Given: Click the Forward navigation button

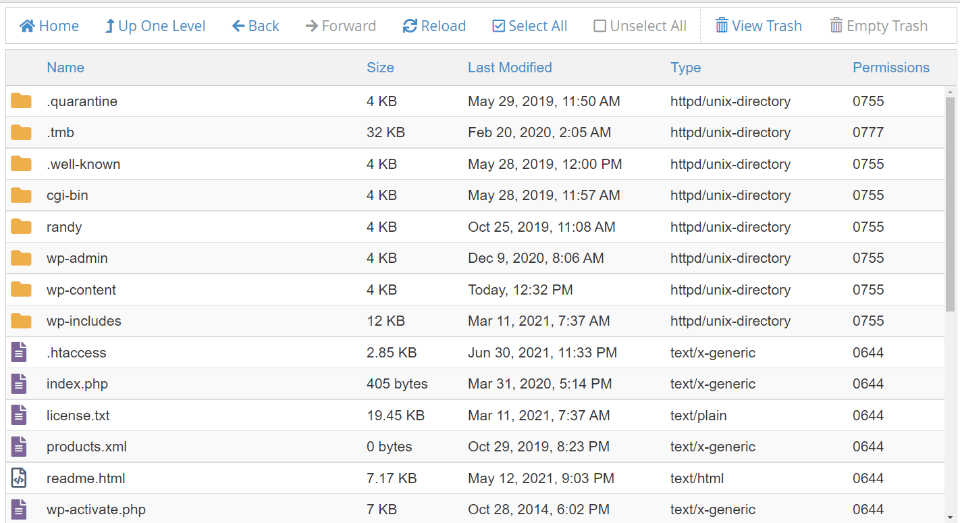Looking at the screenshot, I should 340,26.
